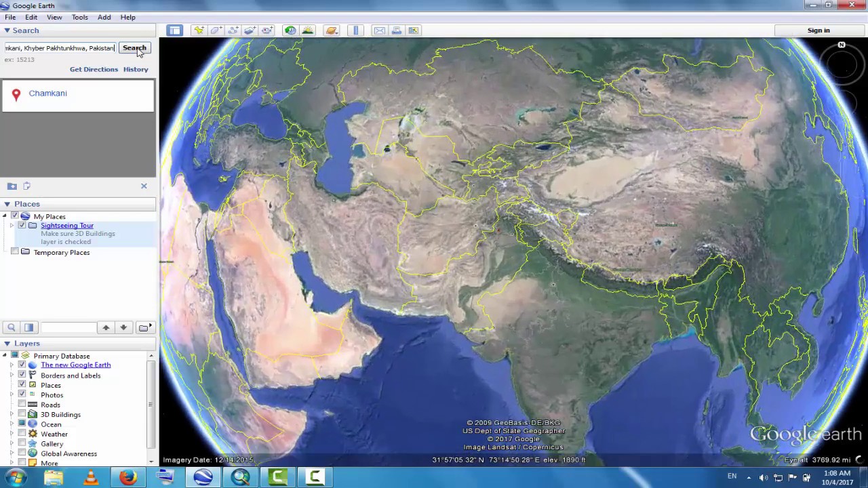The image size is (868, 488).
Task: Expand Ocean layer tree node
Action: tap(12, 424)
